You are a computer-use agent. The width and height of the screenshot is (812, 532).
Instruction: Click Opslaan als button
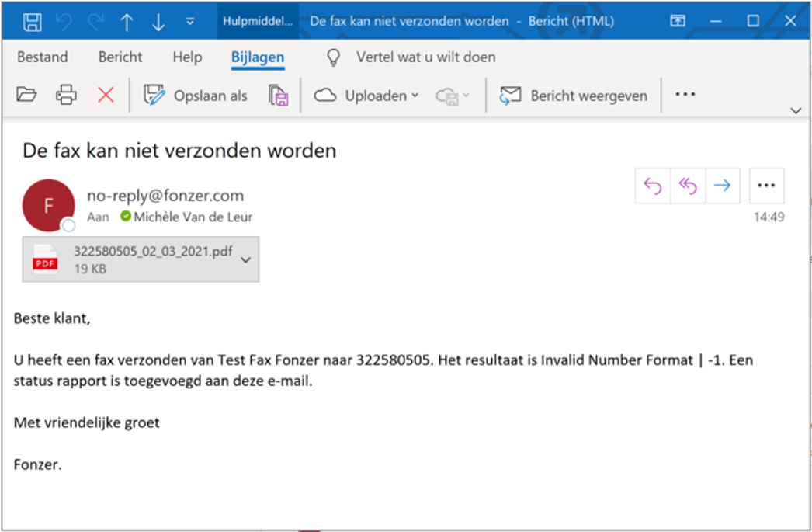coord(195,96)
